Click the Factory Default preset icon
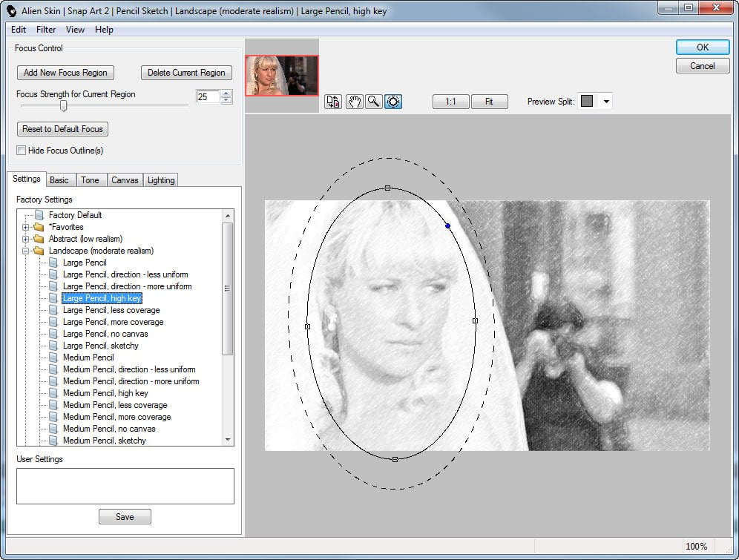The height and width of the screenshot is (560, 739). coord(39,215)
